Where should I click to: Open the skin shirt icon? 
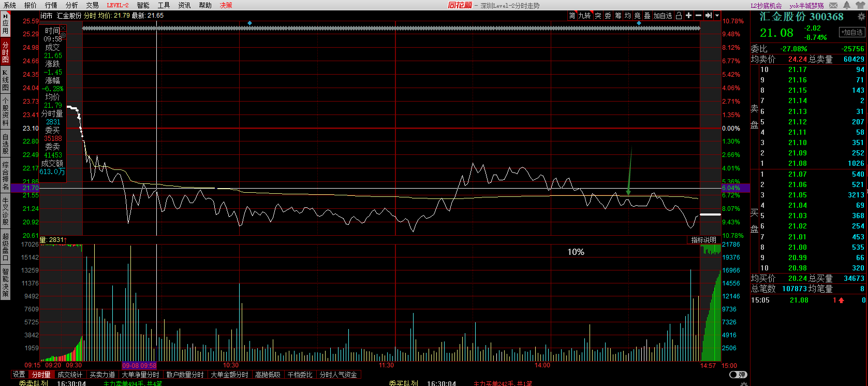point(860,5)
